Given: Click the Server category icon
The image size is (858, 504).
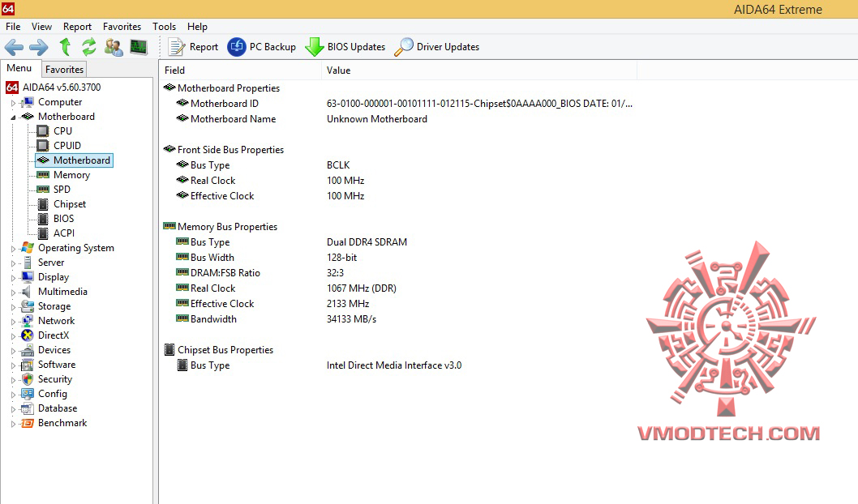Looking at the screenshot, I should point(28,263).
